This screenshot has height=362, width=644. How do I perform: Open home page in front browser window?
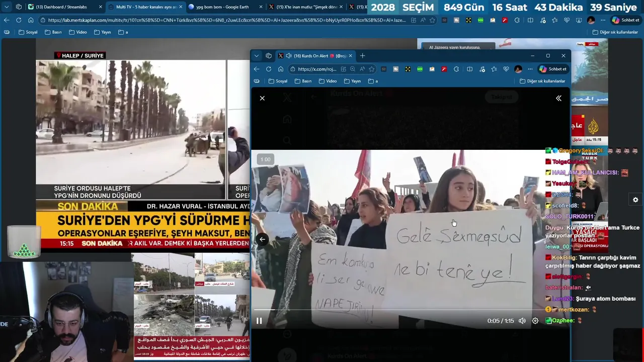(x=281, y=69)
